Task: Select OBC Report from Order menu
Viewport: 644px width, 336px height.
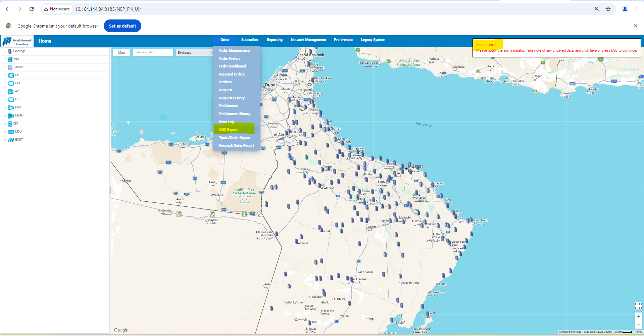Action: (229, 130)
